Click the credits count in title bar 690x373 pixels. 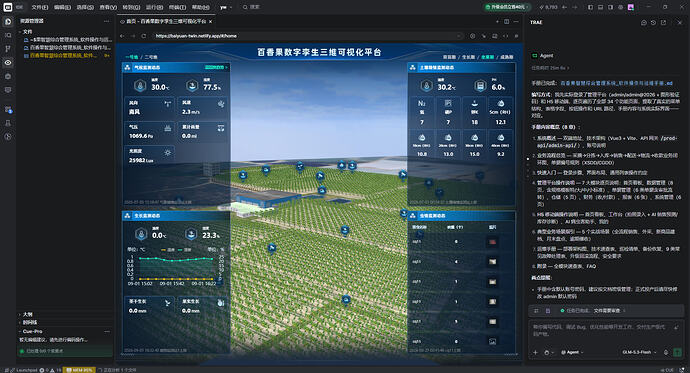pos(548,7)
